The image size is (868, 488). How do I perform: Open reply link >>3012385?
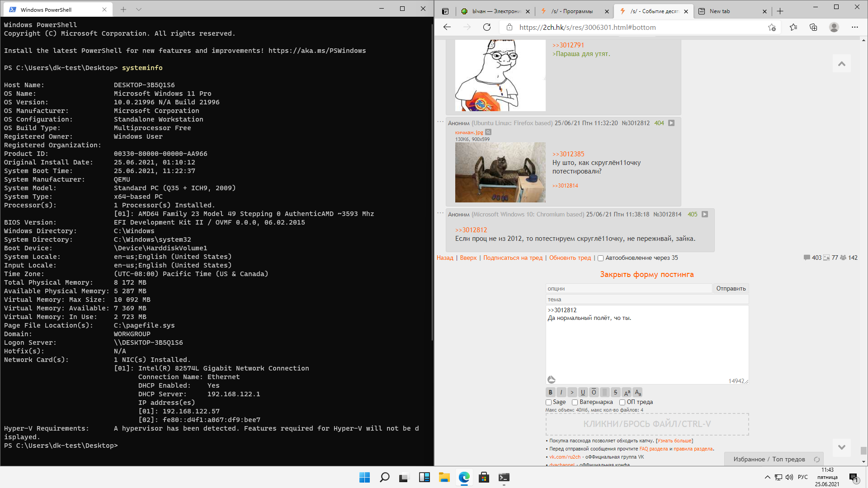coord(568,154)
